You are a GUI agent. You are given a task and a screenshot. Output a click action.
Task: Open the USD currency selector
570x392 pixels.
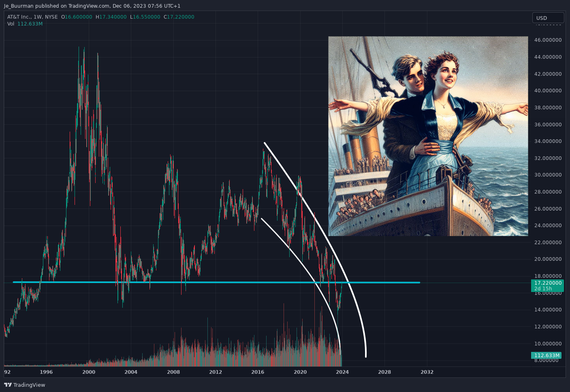548,18
